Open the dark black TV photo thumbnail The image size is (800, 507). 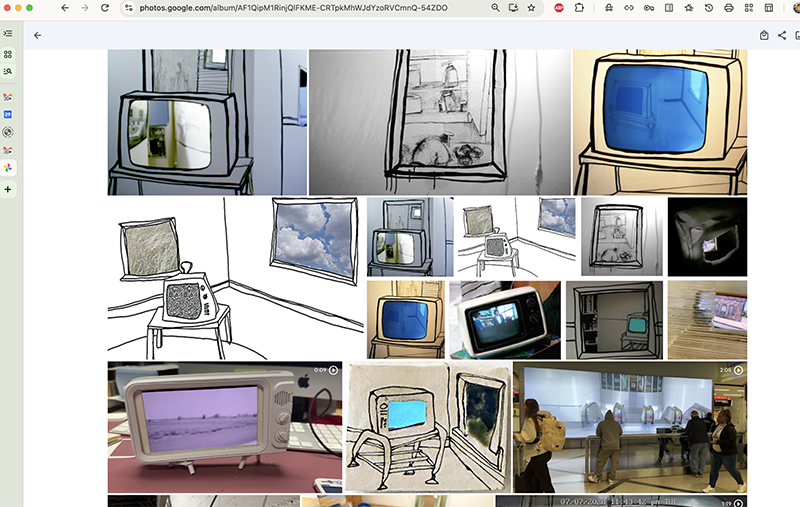708,237
